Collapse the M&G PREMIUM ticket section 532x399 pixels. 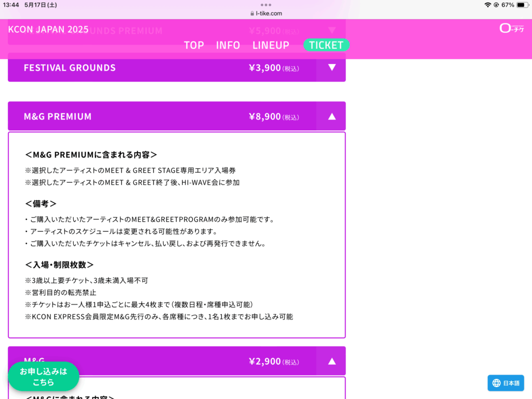pos(332,116)
